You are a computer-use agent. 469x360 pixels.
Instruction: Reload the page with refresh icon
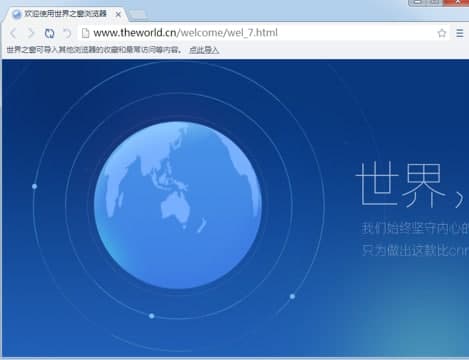click(49, 33)
